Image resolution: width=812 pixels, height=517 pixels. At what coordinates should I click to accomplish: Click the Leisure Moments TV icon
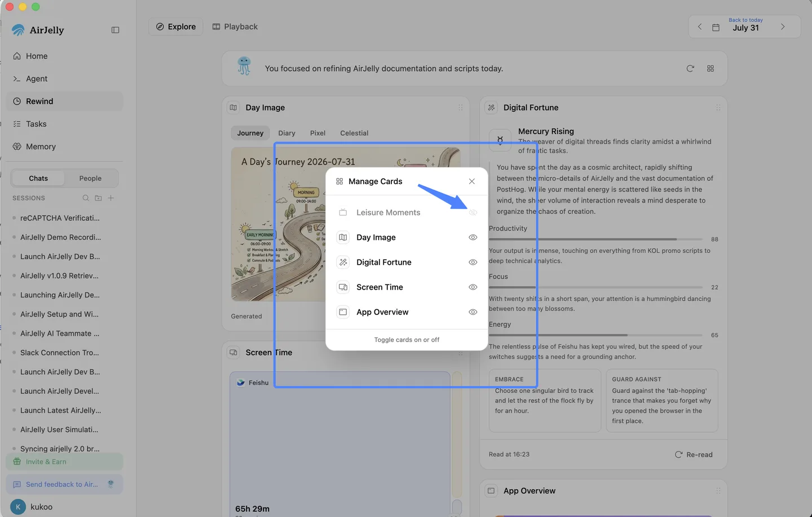pyautogui.click(x=343, y=212)
